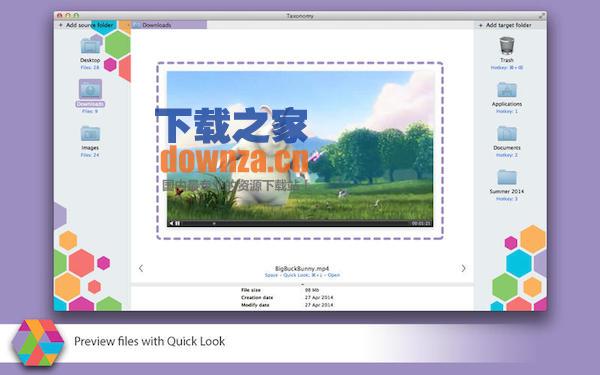Open the Desktop source folder
This screenshot has height=375, width=600.
(x=90, y=46)
